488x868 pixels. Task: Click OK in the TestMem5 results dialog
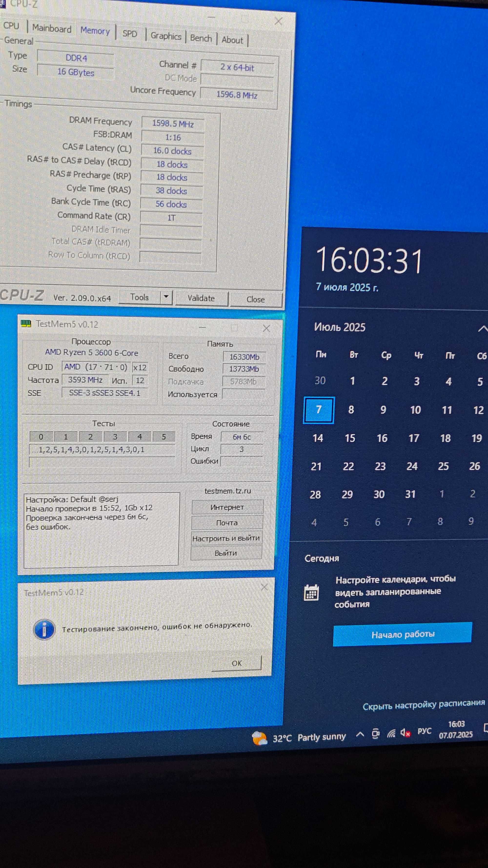pyautogui.click(x=236, y=663)
